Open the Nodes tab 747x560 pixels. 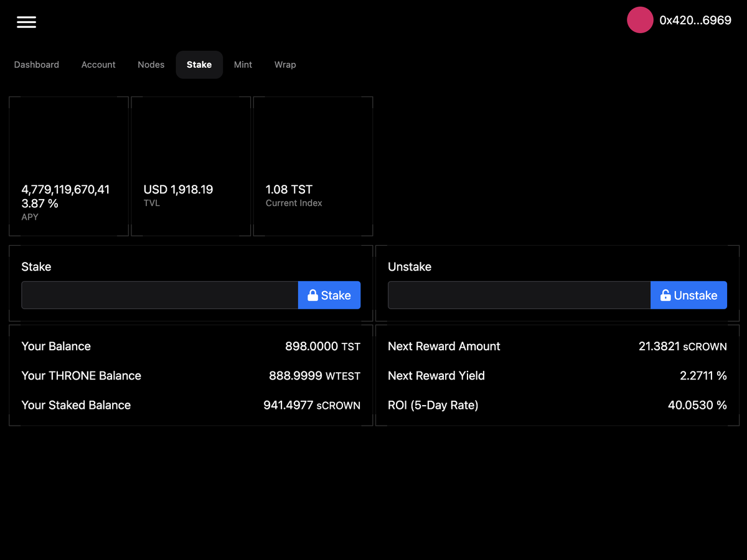point(151,64)
